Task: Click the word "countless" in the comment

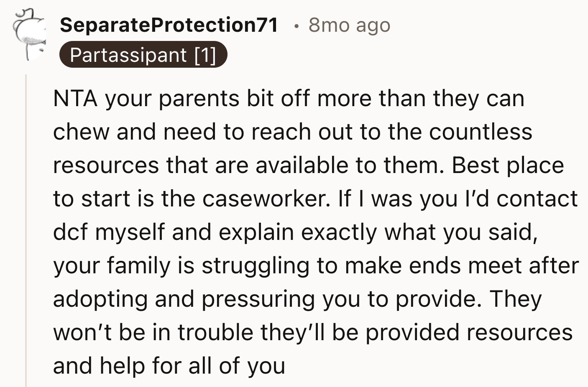Action: (x=481, y=132)
